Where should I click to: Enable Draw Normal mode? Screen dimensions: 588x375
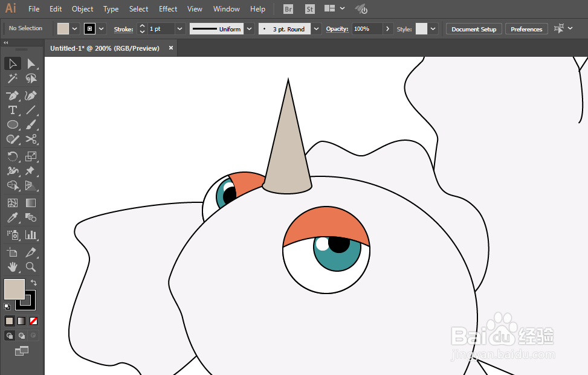[10, 336]
